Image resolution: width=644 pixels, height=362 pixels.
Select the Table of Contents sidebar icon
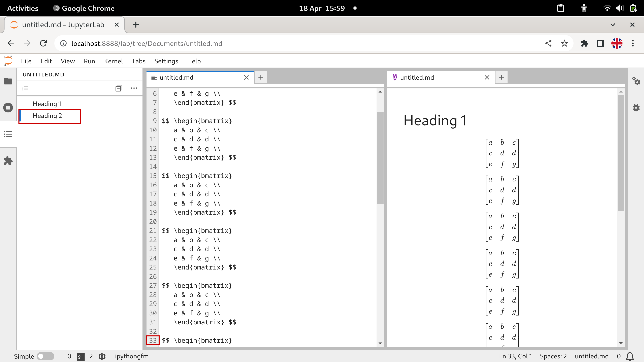[8, 134]
